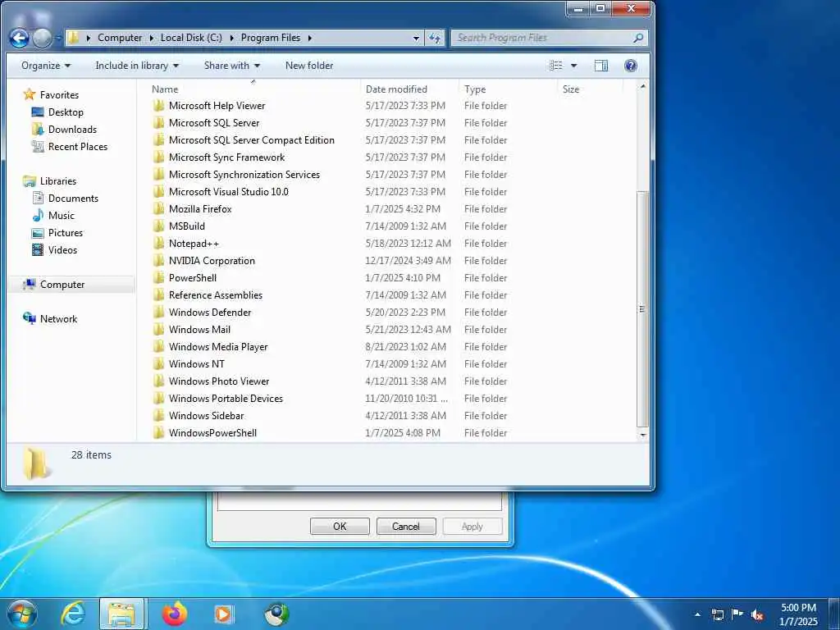Open Windows Media Player from taskbar
Screen dimensions: 840x630
[223, 614]
